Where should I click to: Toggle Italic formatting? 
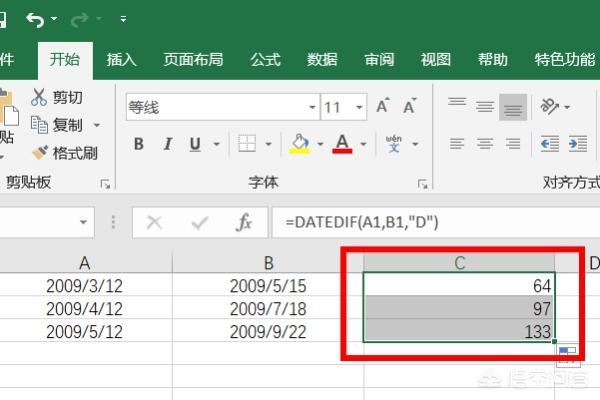(164, 144)
